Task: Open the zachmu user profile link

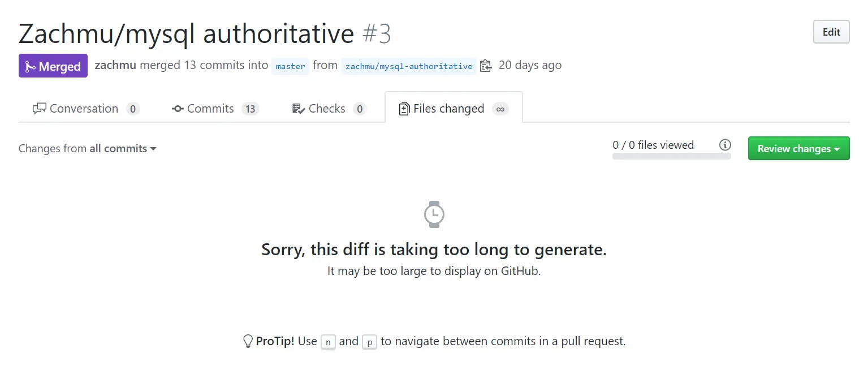Action: tap(115, 65)
